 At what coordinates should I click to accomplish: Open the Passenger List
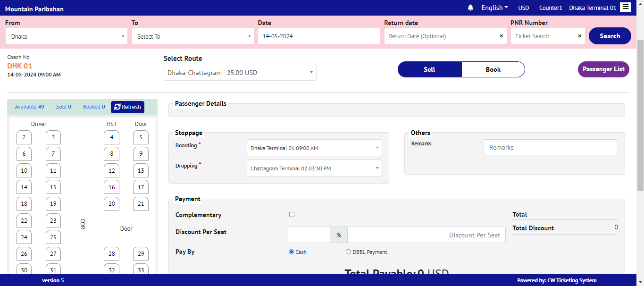coord(603,69)
